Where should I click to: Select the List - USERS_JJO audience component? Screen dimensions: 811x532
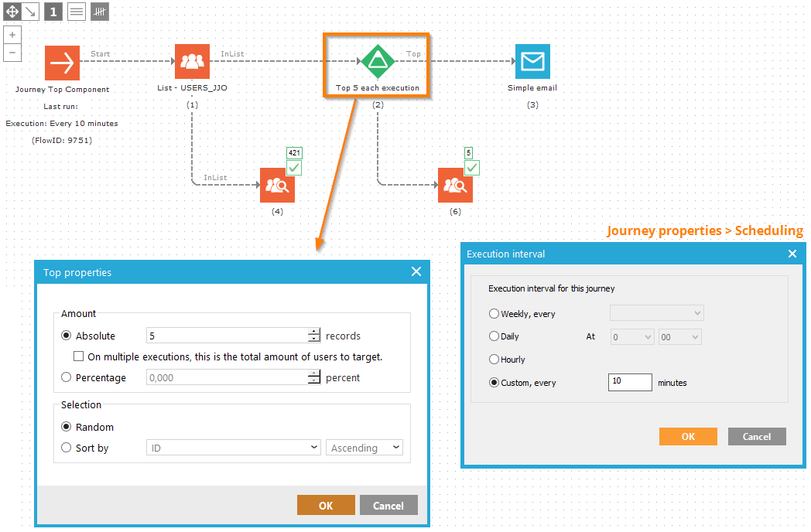click(192, 62)
